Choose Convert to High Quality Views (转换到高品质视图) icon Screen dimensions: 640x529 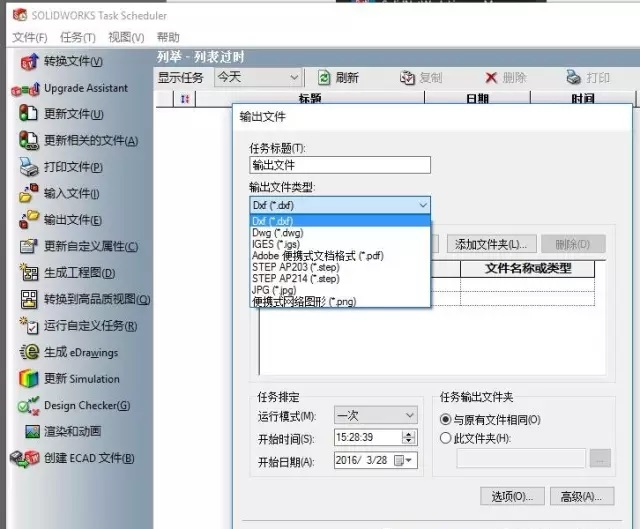[x=29, y=299]
